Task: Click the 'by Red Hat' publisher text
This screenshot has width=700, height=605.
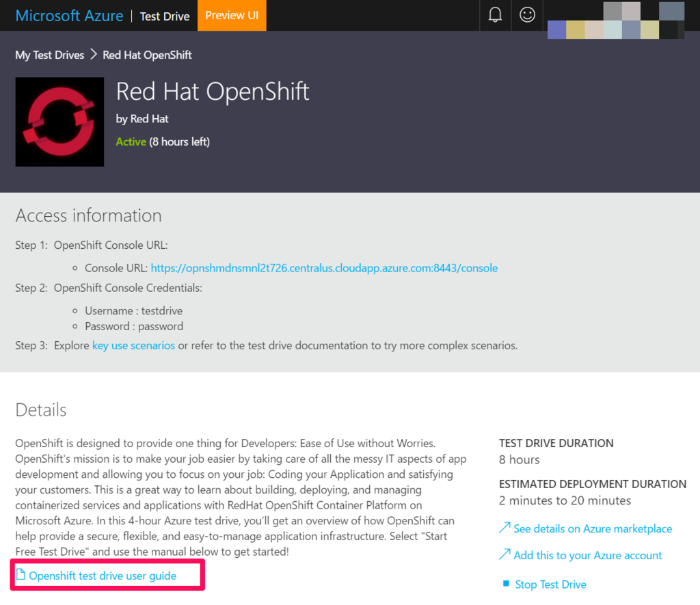Action: (142, 119)
